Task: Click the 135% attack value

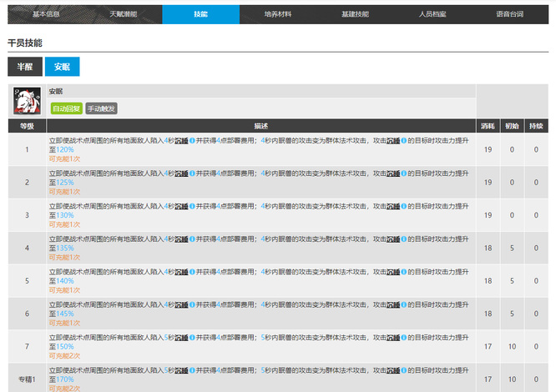Action: tap(65, 249)
